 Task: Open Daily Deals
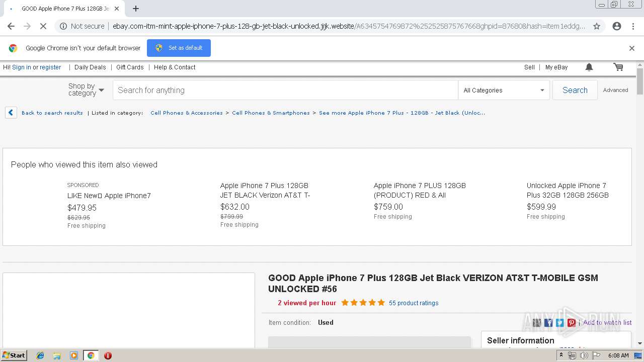90,67
